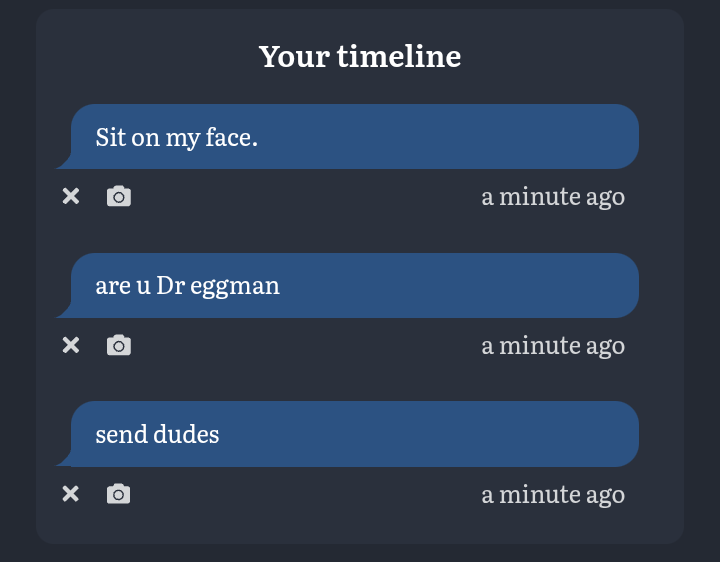Click the word "eggman" in the second bubble
The image size is (720, 562).
pyautogui.click(x=235, y=287)
